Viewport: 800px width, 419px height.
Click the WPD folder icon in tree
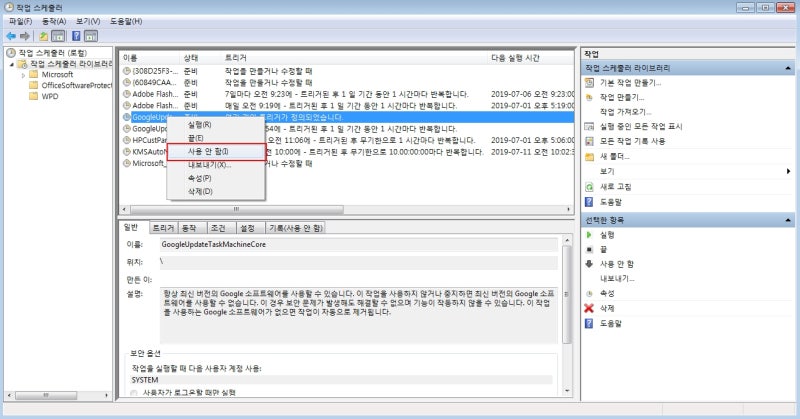point(34,96)
